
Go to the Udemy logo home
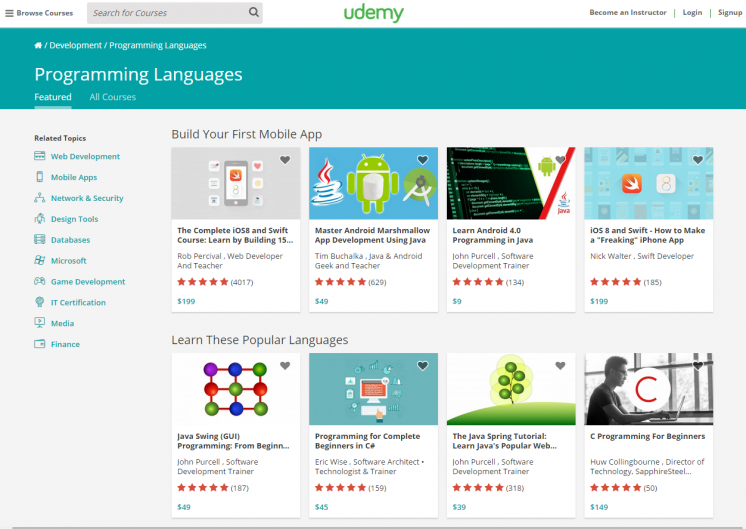(373, 13)
